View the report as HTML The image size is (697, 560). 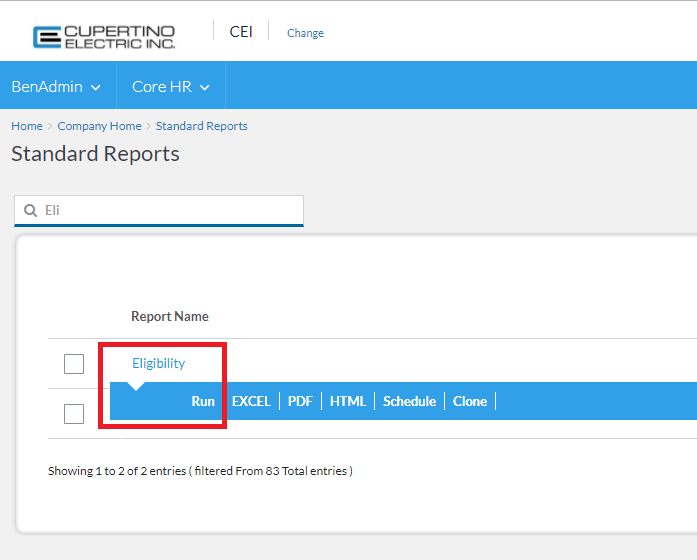348,401
